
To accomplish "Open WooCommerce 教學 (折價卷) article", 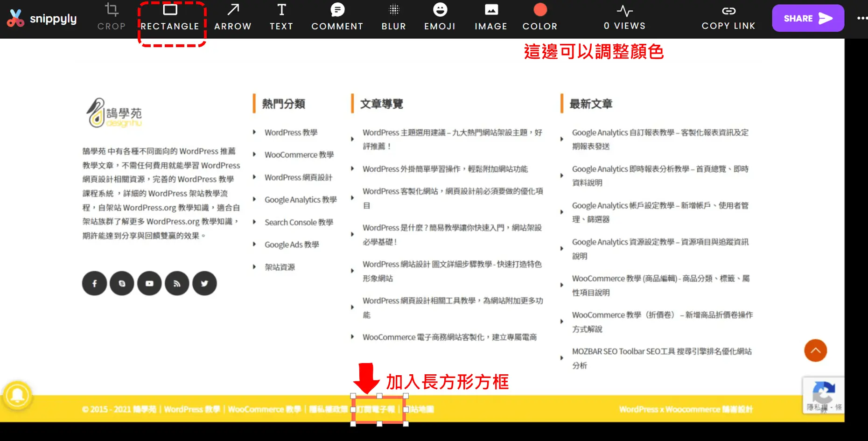I will coord(663,322).
